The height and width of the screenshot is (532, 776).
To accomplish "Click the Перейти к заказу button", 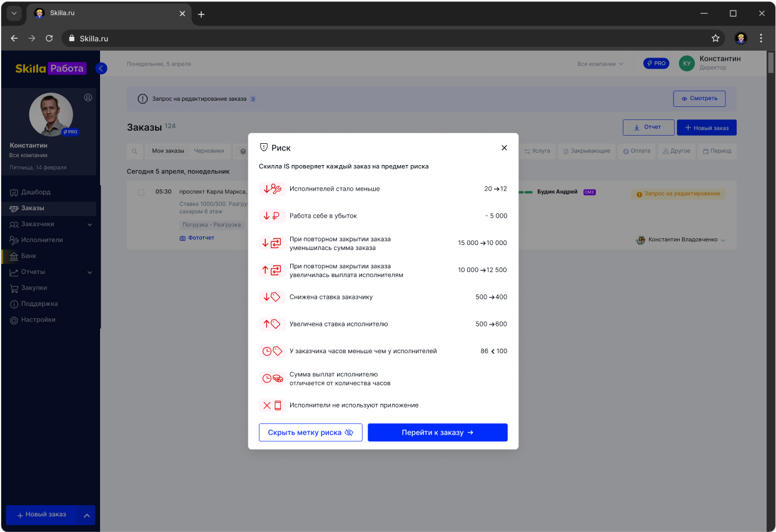I will 437,432.
